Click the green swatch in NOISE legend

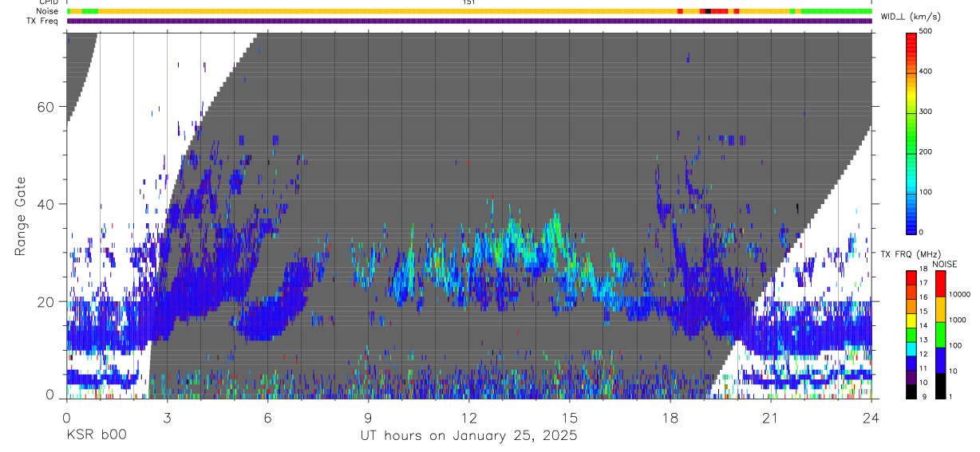(x=940, y=335)
